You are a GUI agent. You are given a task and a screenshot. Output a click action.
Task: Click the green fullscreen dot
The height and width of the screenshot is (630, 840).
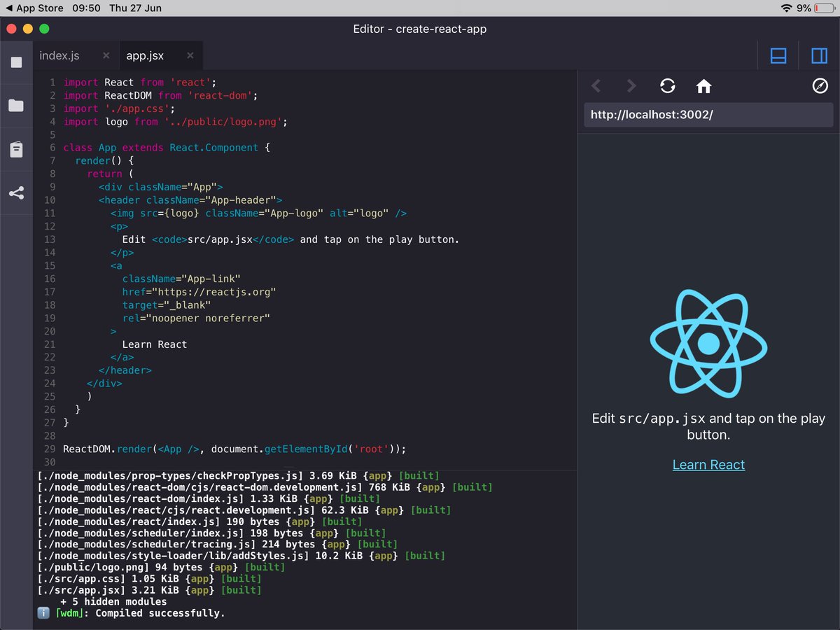(44, 29)
